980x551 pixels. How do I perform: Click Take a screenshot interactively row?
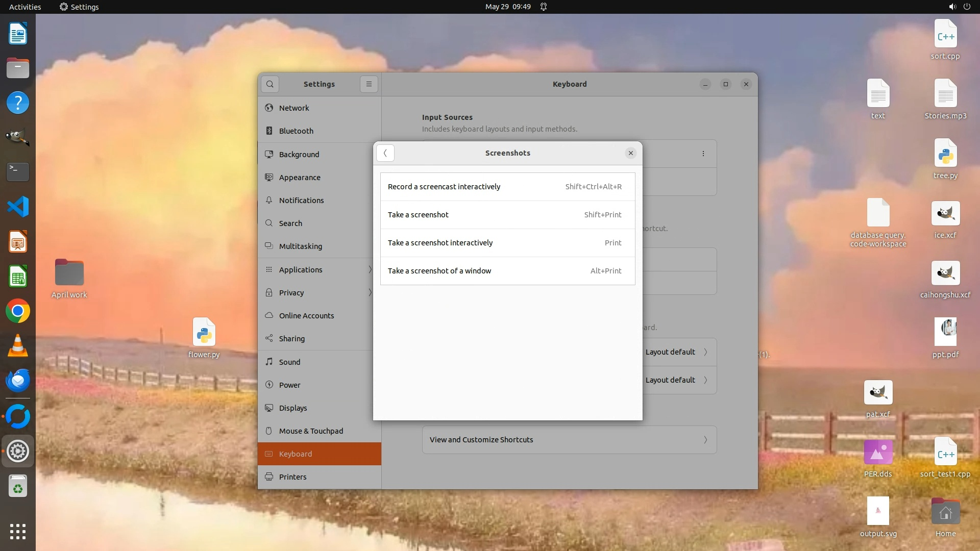pos(507,243)
